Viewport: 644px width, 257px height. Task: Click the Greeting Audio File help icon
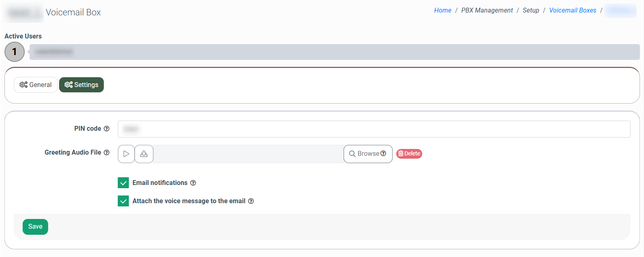click(107, 153)
